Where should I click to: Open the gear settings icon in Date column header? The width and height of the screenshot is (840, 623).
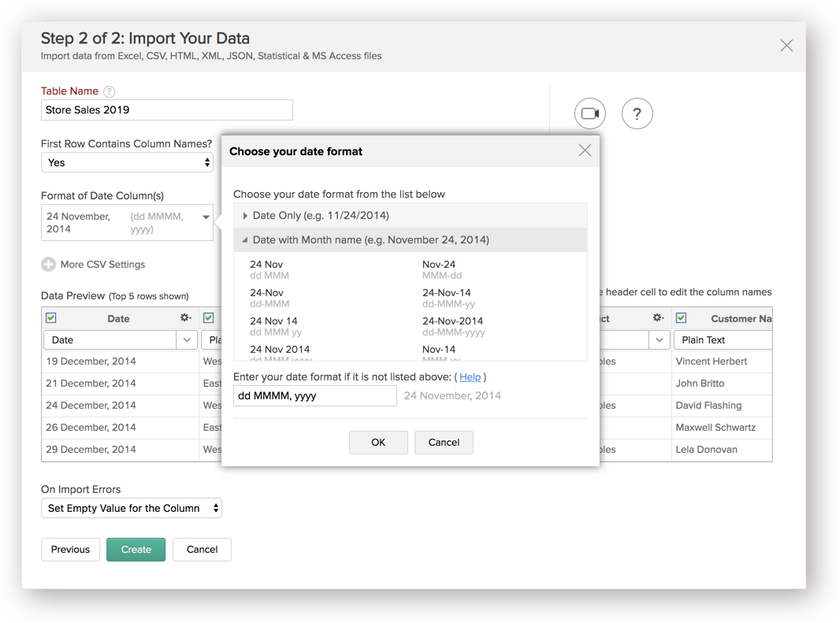coord(185,317)
